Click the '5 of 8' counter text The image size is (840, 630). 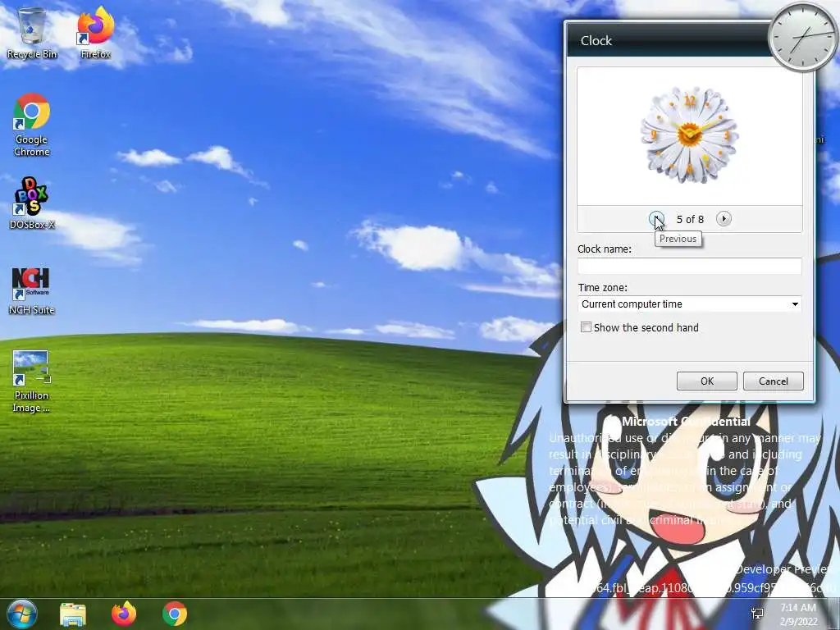(x=690, y=219)
